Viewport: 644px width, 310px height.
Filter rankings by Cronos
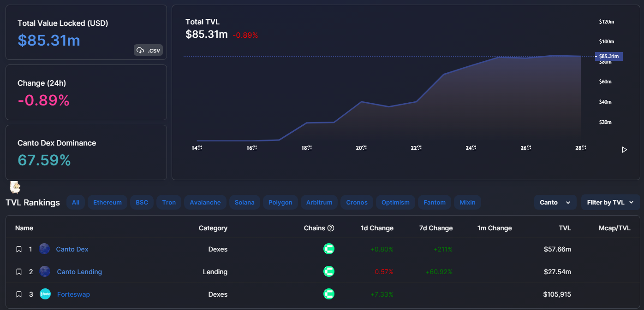pos(357,202)
